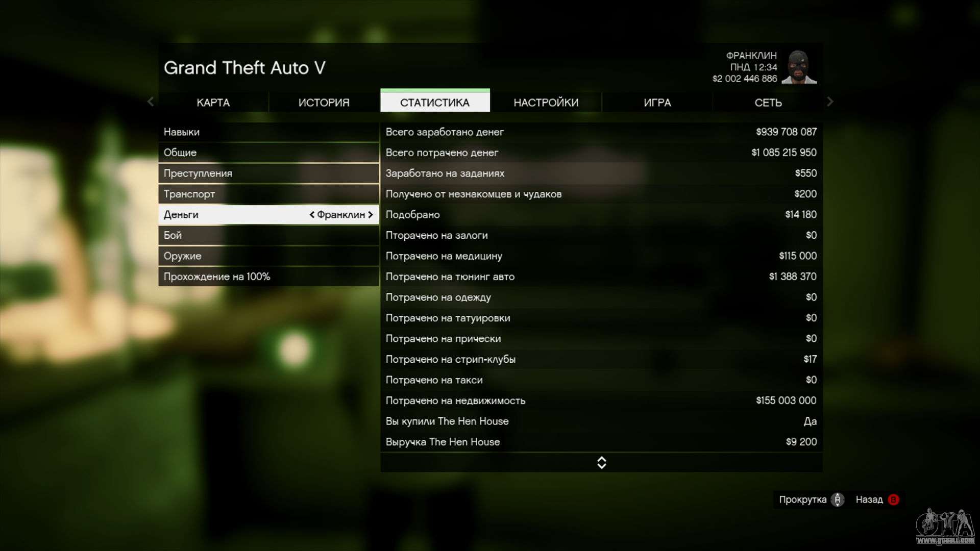The width and height of the screenshot is (980, 551).
Task: Click the forward arrow navigation icon
Action: point(829,102)
